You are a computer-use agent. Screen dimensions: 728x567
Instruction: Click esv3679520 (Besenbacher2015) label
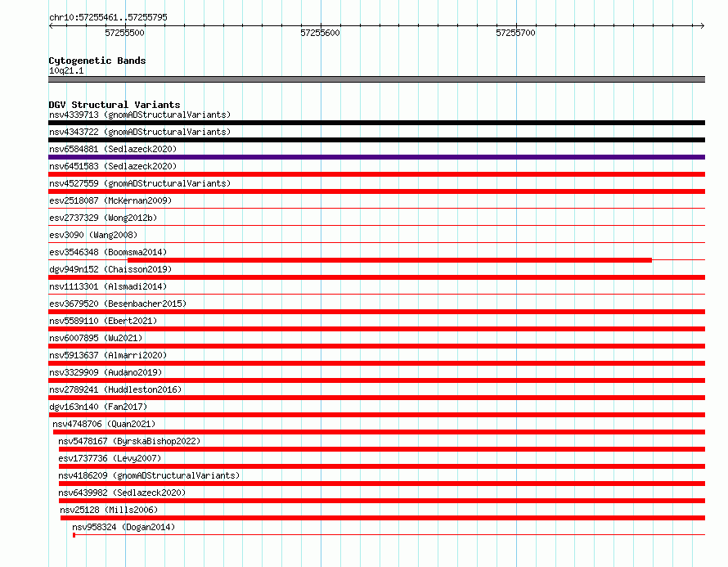pyautogui.click(x=118, y=304)
